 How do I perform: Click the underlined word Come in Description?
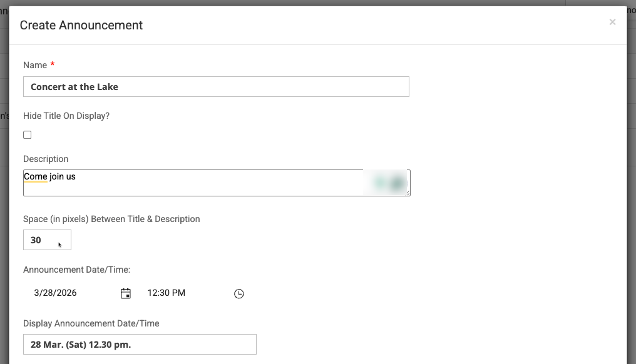click(x=35, y=177)
